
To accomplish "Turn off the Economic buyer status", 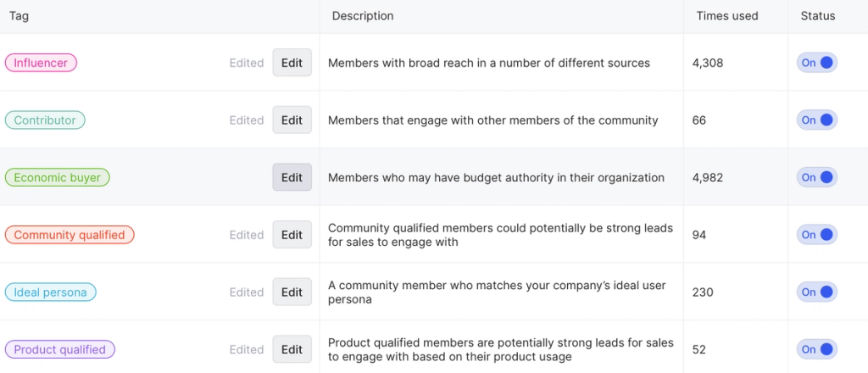I will coord(816,177).
